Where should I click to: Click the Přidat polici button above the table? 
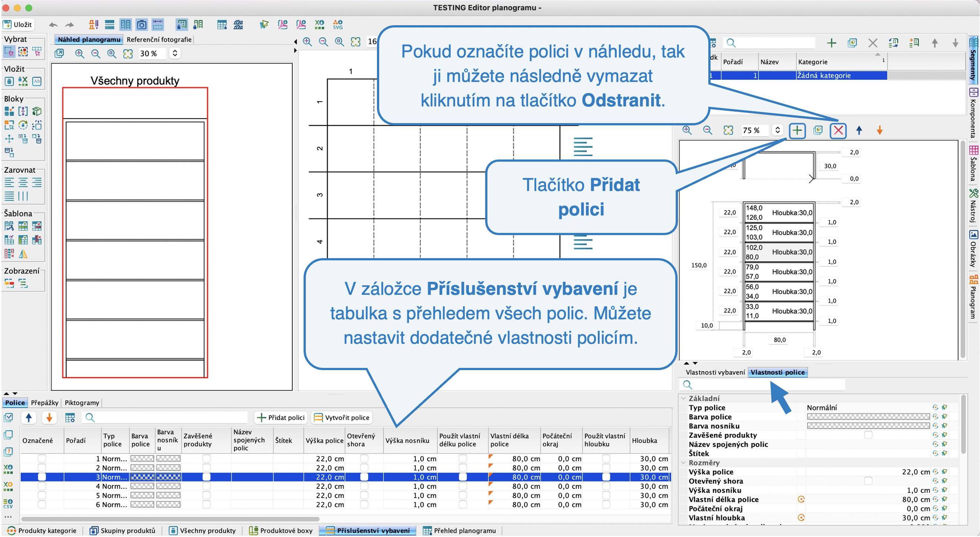click(281, 418)
